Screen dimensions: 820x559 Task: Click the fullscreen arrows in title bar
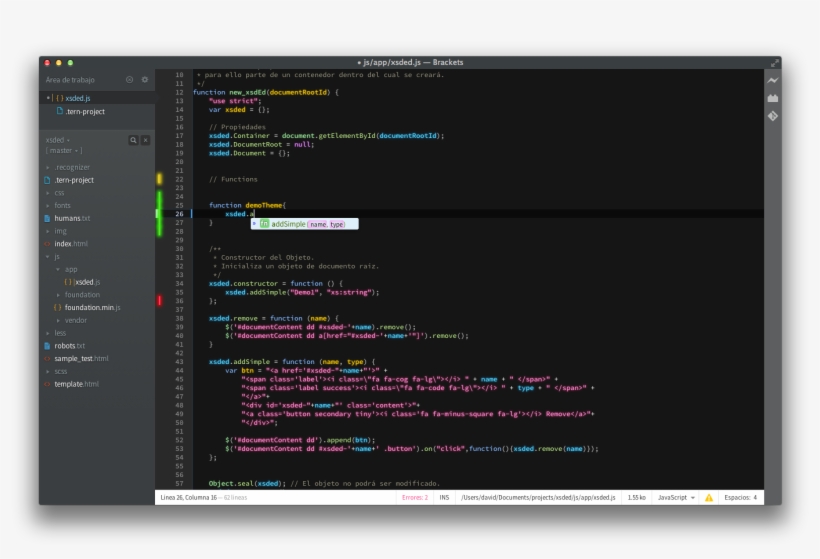pyautogui.click(x=775, y=63)
